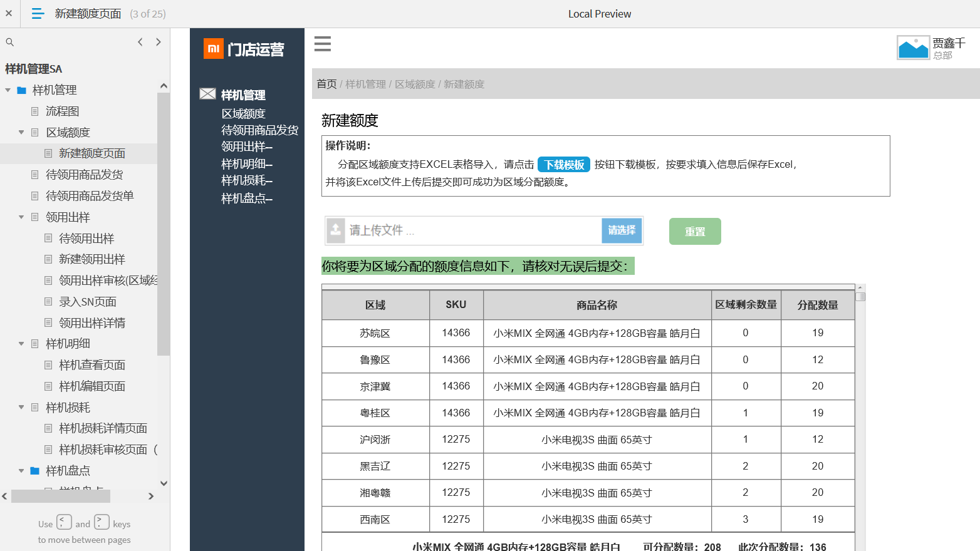Click the user avatar image
This screenshot has height=551, width=980.
click(x=913, y=48)
